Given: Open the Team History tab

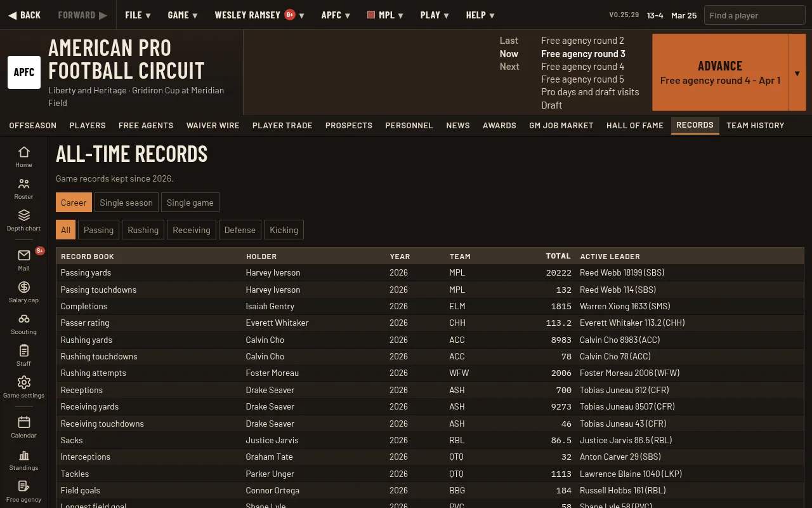Looking at the screenshot, I should pos(755,125).
